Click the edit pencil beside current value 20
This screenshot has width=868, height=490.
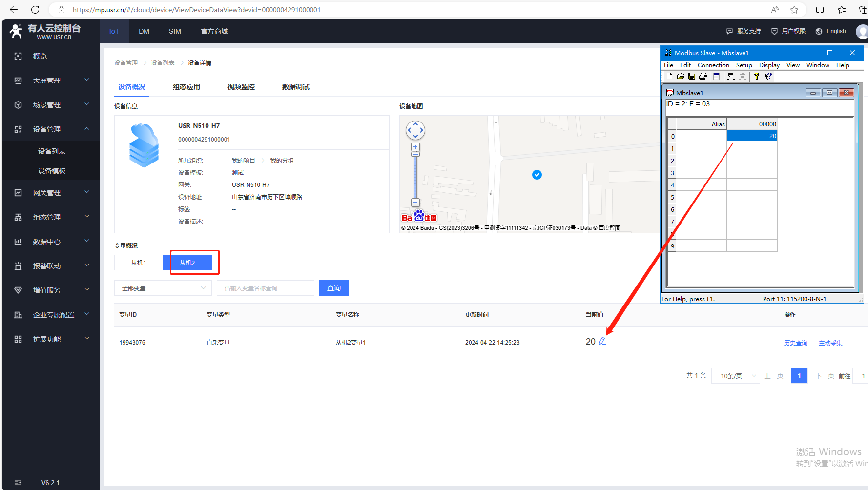(602, 342)
